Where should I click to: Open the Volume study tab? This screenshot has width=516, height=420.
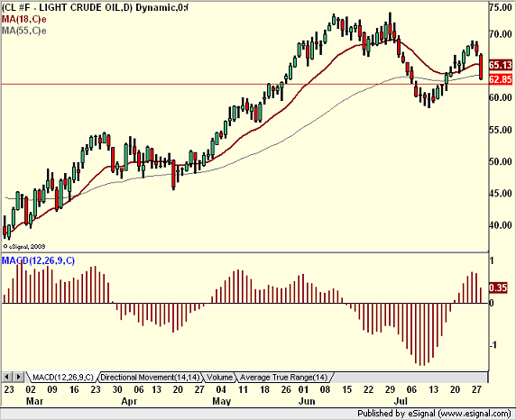pyautogui.click(x=219, y=378)
